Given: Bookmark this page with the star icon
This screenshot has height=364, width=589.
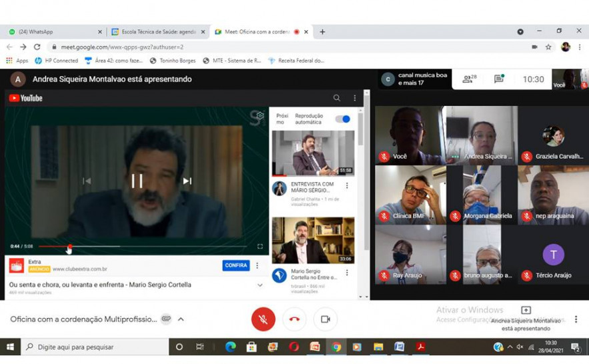Looking at the screenshot, I should 548,47.
